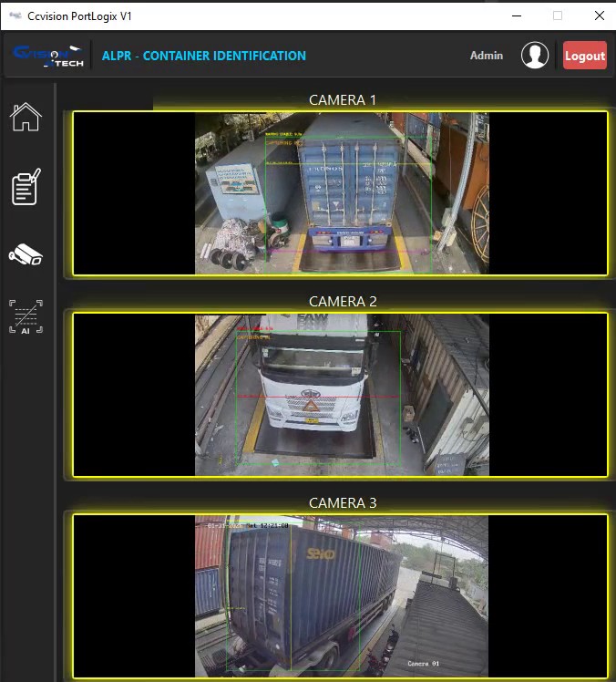Image resolution: width=616 pixels, height=682 pixels.
Task: Open the CCTV camera settings icon
Action: coord(26,254)
